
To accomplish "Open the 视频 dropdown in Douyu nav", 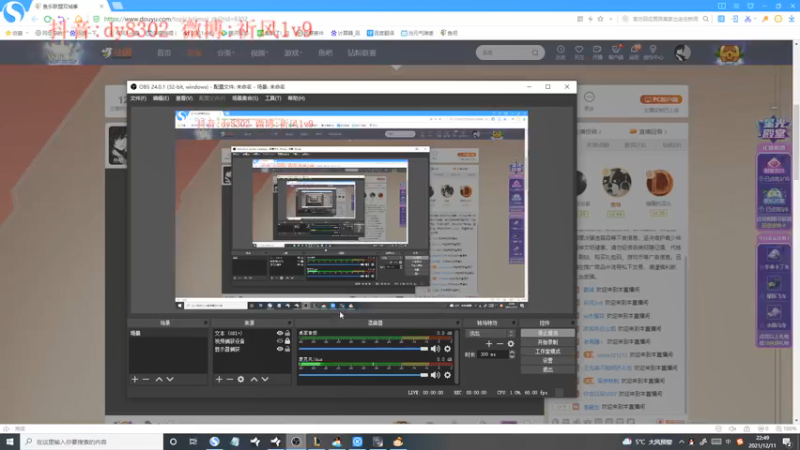I will 259,53.
